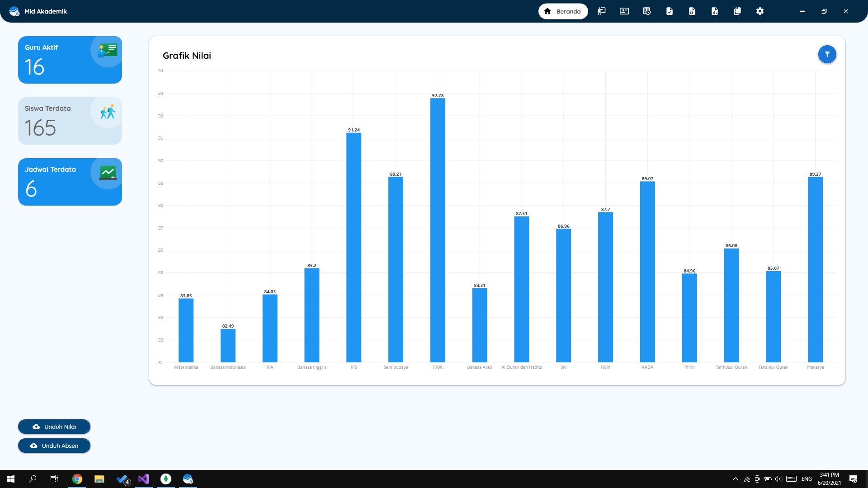Open the document checkmark icon
The image size is (868, 488).
point(669,11)
